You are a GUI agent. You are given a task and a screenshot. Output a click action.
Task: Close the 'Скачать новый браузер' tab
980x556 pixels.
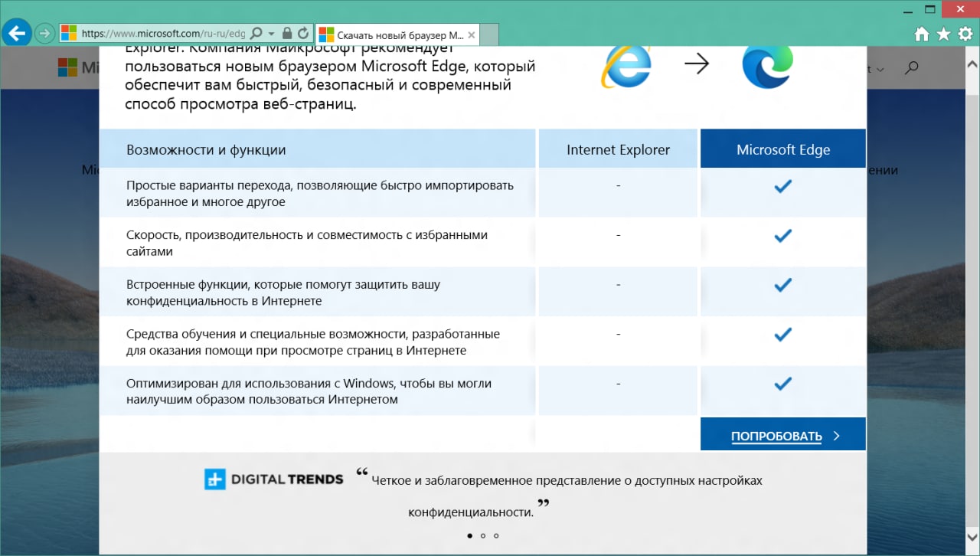click(472, 34)
